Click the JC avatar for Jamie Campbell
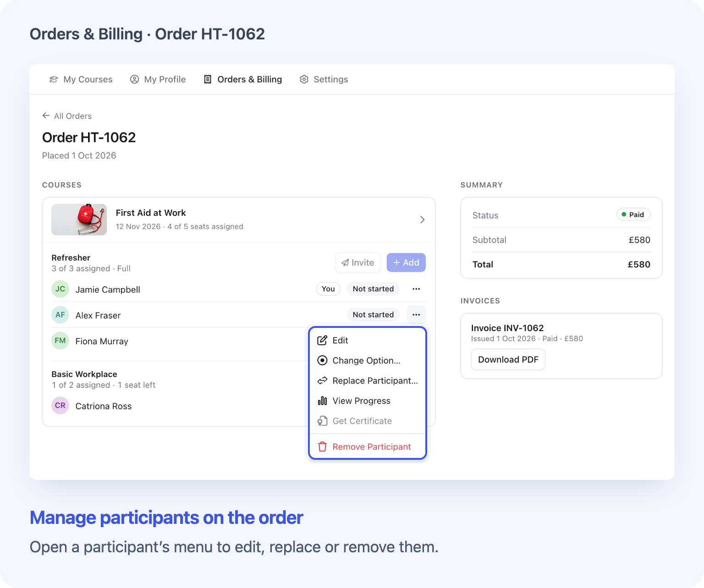This screenshot has width=704, height=588. [x=60, y=289]
